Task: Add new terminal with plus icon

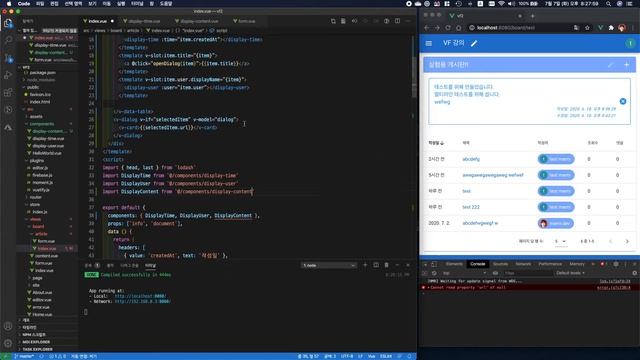Action: pyautogui.click(x=365, y=265)
